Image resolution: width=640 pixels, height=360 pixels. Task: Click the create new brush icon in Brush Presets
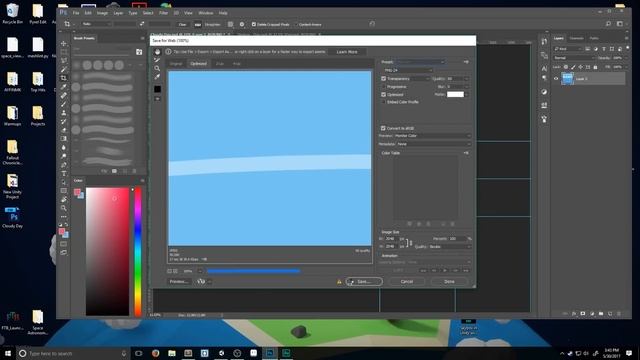pyautogui.click(x=125, y=171)
